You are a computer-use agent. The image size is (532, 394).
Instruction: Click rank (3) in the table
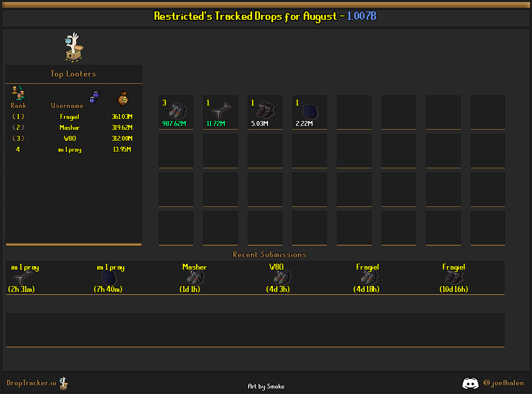(18, 138)
